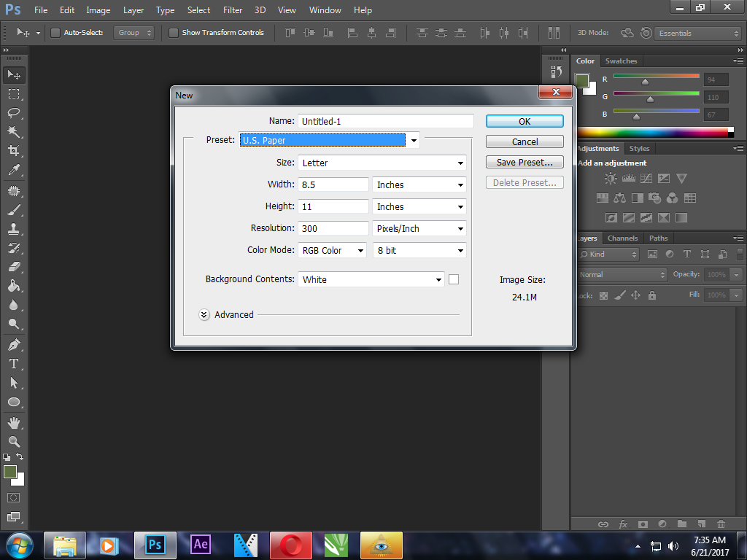This screenshot has width=747, height=560.
Task: Toggle lock all padlock icon
Action: click(x=651, y=296)
